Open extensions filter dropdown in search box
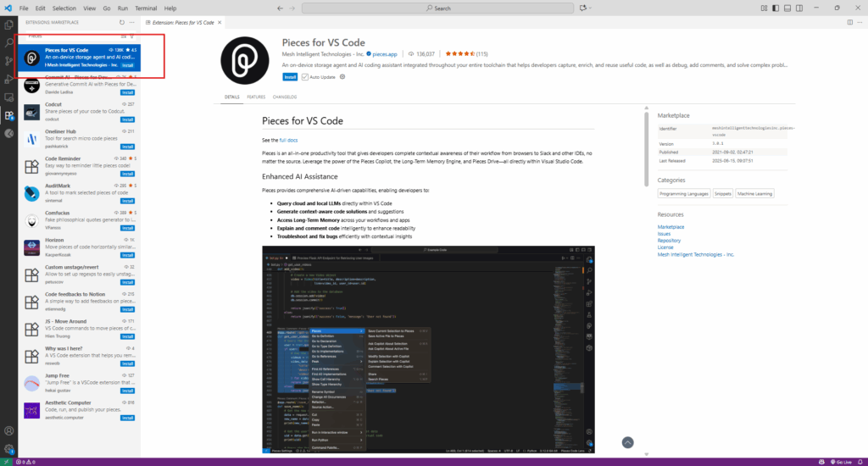868x466 pixels. [131, 36]
